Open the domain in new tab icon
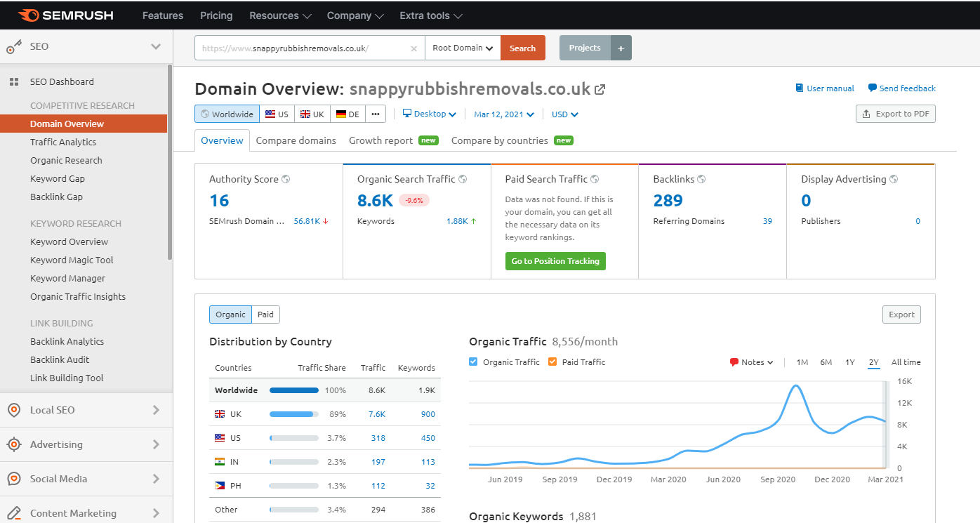The width and height of the screenshot is (980, 523). [600, 89]
